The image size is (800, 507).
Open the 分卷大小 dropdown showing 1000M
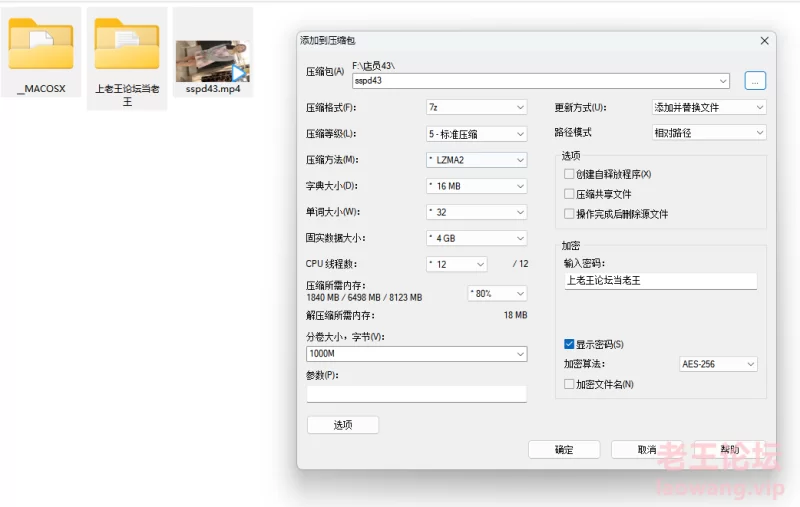[x=416, y=354]
